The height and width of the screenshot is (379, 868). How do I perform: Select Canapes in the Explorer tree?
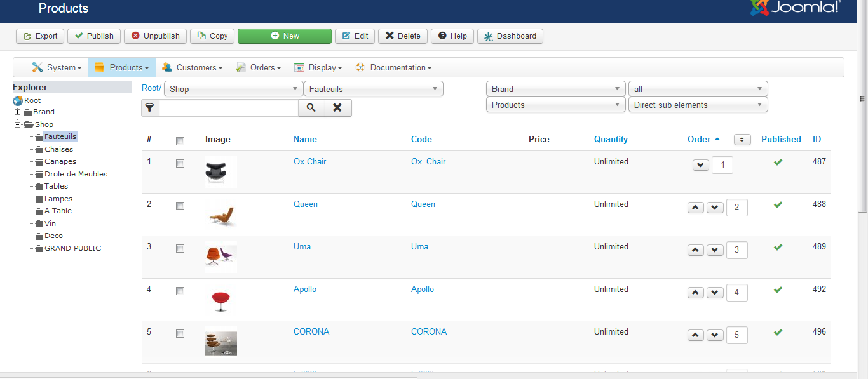tap(60, 161)
